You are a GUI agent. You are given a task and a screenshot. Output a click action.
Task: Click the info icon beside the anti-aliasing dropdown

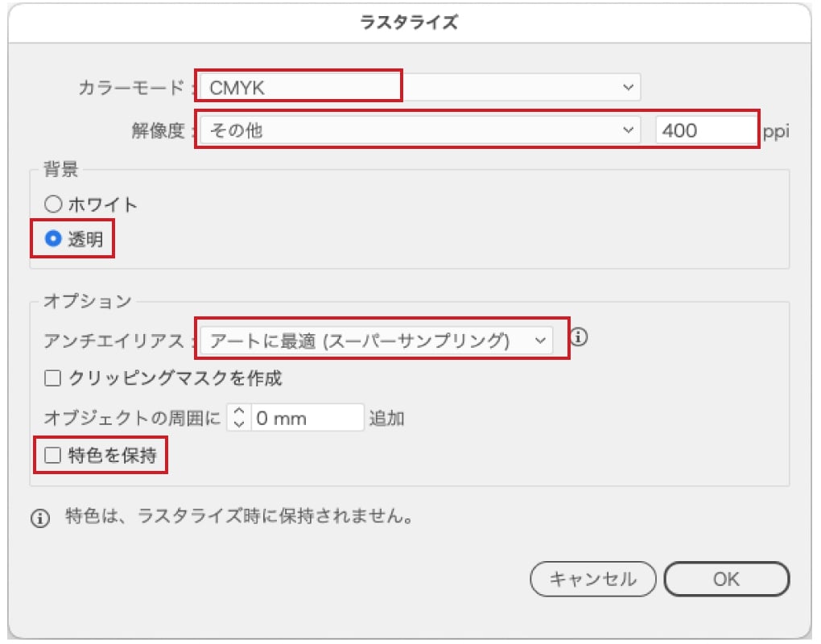(579, 338)
